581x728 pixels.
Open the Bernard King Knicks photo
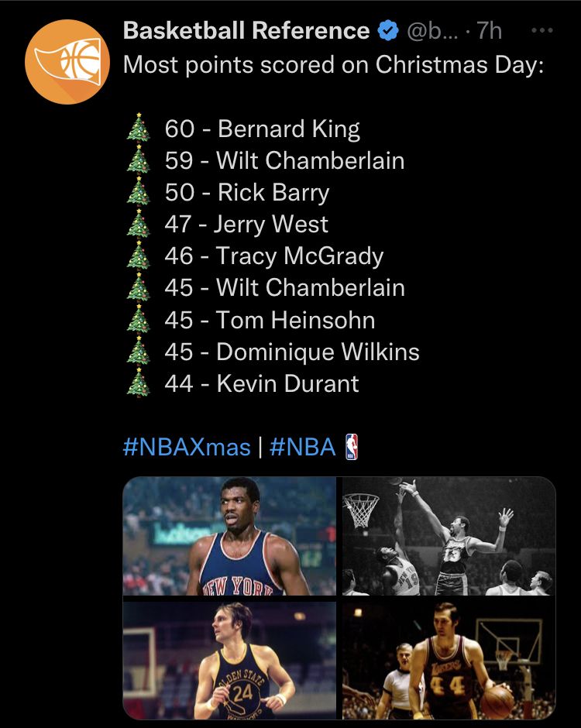click(229, 536)
